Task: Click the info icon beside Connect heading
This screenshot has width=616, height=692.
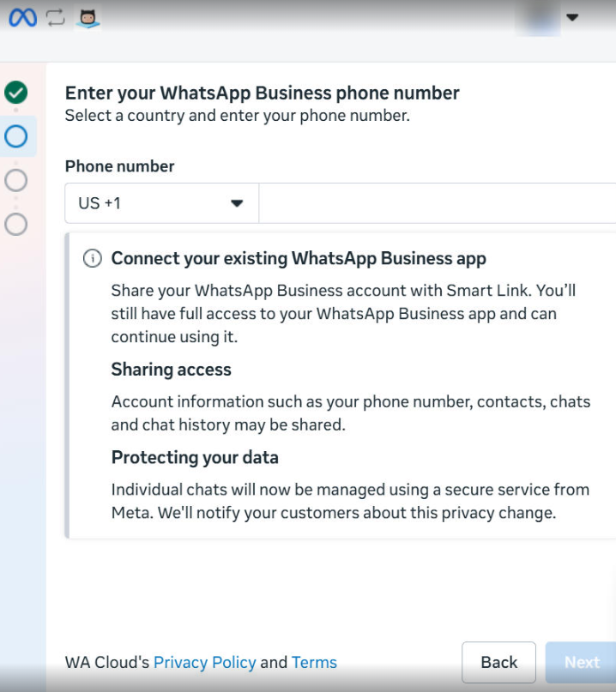Action: [93, 259]
